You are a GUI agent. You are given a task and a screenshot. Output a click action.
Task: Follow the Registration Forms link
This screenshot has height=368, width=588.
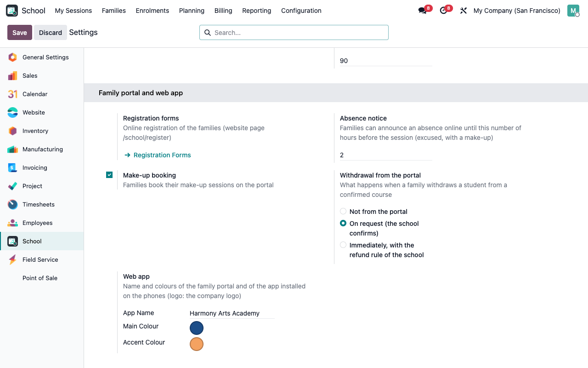(158, 155)
